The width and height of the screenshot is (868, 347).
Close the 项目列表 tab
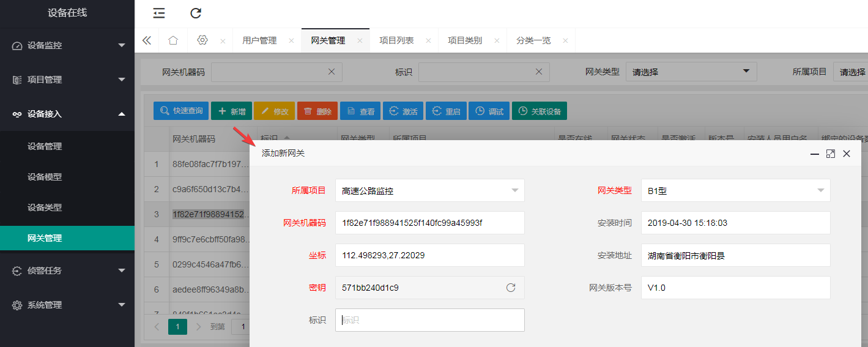tap(428, 41)
